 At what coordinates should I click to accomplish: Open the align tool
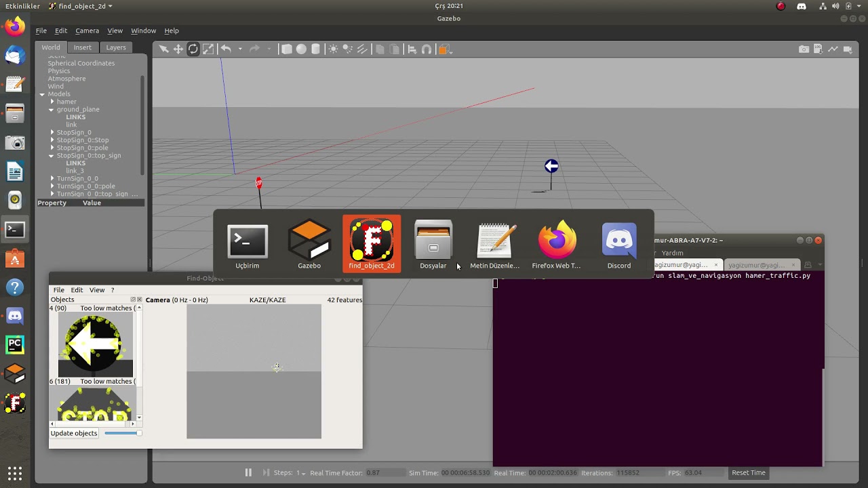click(412, 49)
